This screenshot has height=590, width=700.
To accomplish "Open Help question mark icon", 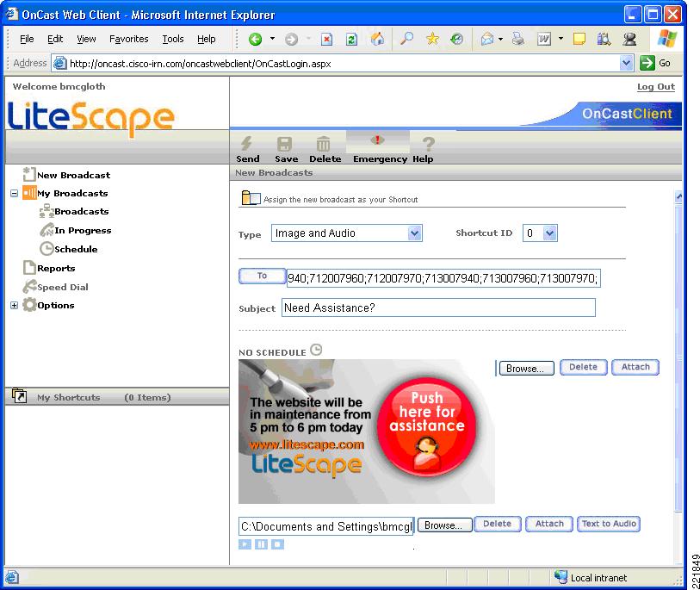I will tap(428, 144).
